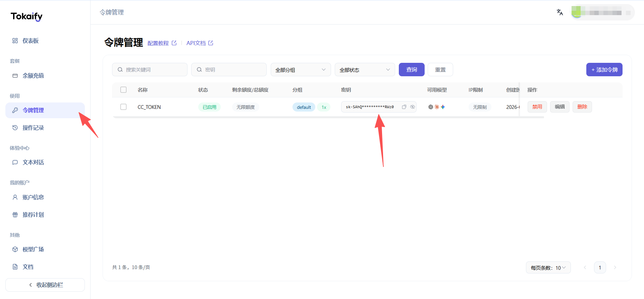
Task: Delete CC_TOKEN with 删除 button
Action: coord(582,107)
